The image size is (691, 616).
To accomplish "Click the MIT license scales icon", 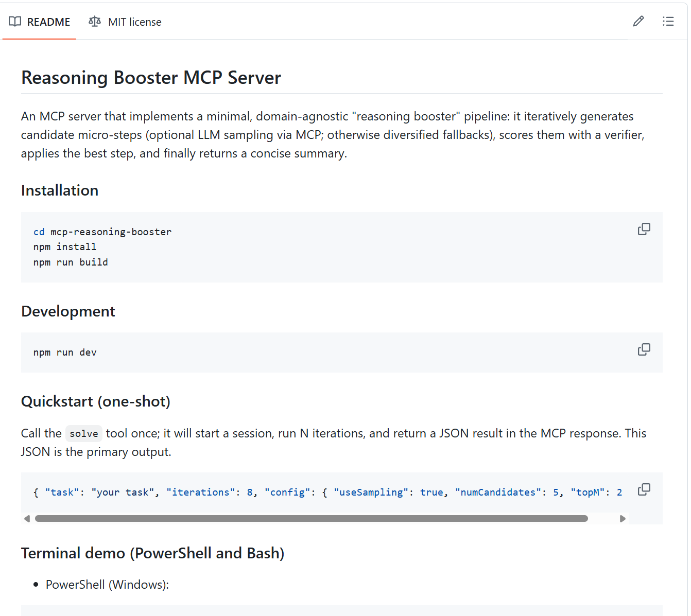I will pos(94,22).
